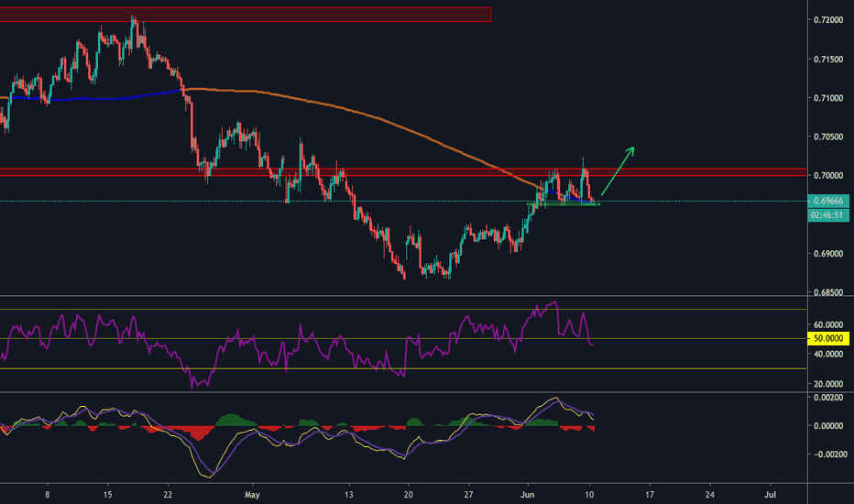This screenshot has width=854, height=504.
Task: Select the 0.70500 price axis label
Action: point(828,137)
